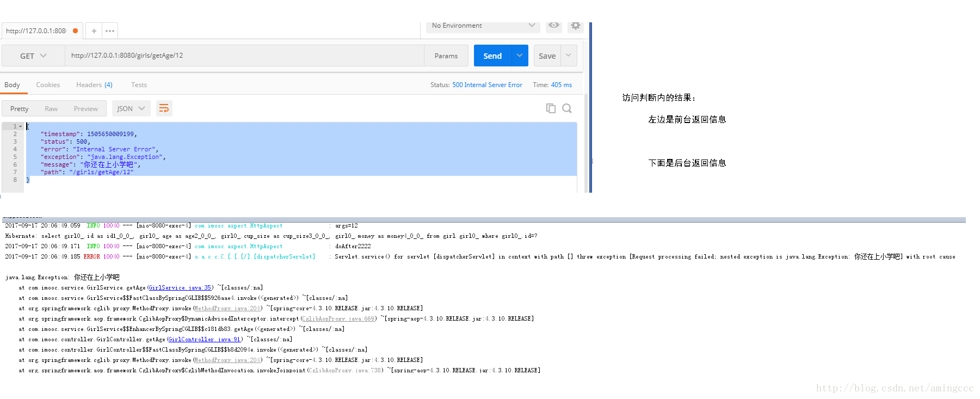This screenshot has width=980, height=399.
Task: Collapse the JSON object on line 1
Action: (21, 126)
